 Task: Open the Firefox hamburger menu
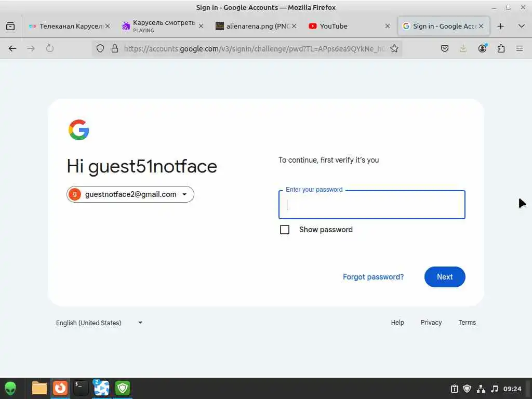click(520, 48)
